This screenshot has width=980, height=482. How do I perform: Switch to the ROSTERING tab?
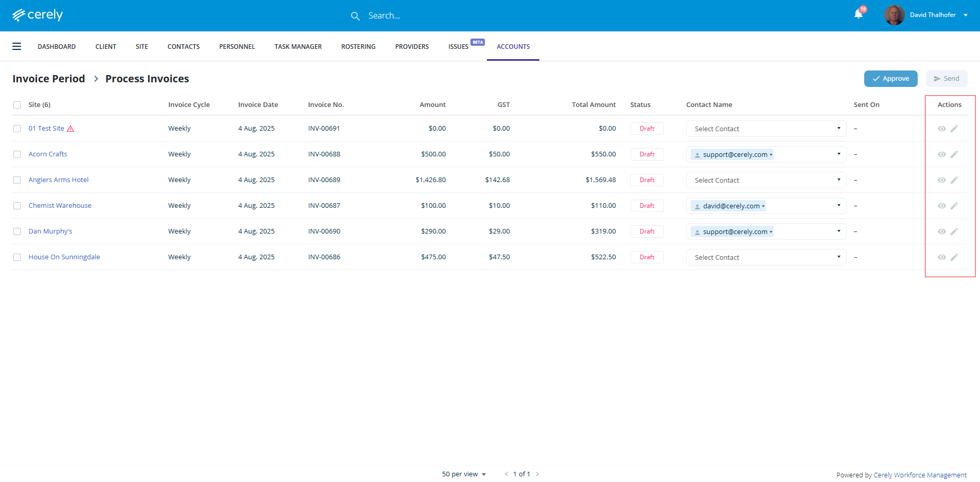tap(358, 46)
